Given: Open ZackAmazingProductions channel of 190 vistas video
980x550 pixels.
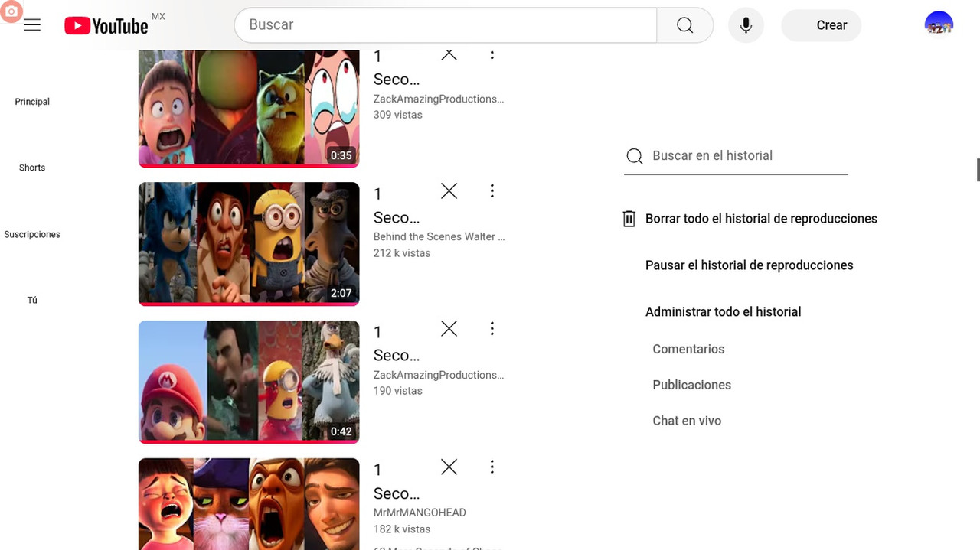Looking at the screenshot, I should pos(439,375).
